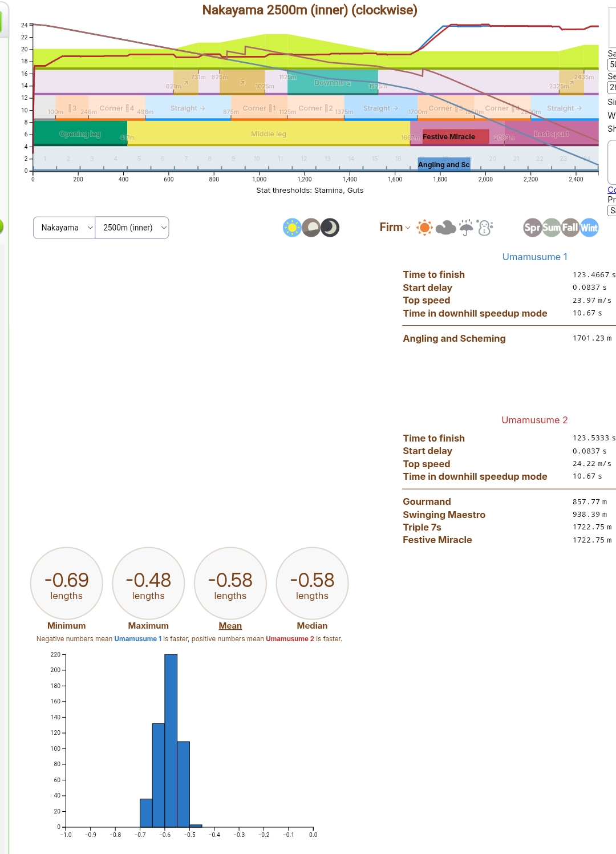
Task: Click the 24.22 m/s top speed value
Action: click(x=592, y=464)
